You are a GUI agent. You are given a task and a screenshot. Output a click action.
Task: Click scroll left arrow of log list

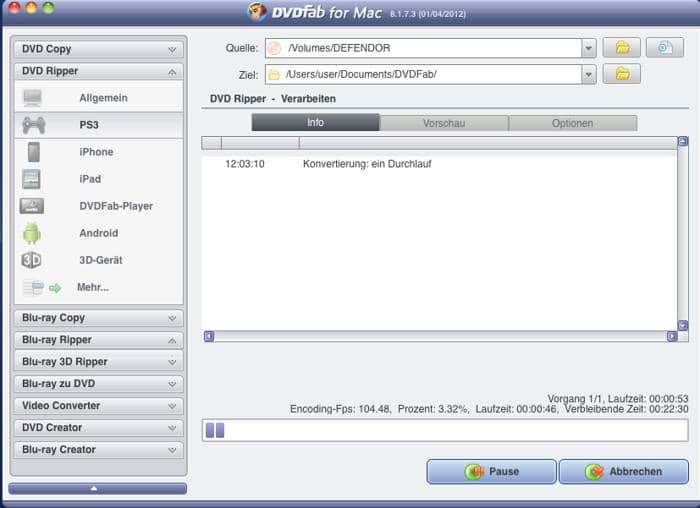click(x=209, y=336)
